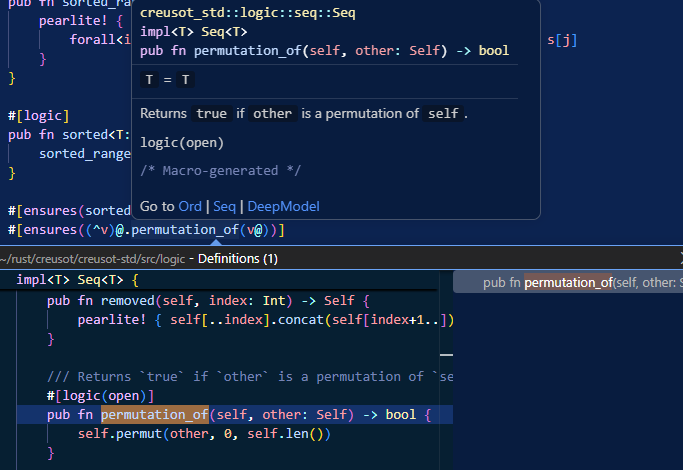Open the Seq link in hover popup
This screenshot has height=470, width=683.
pyautogui.click(x=224, y=206)
